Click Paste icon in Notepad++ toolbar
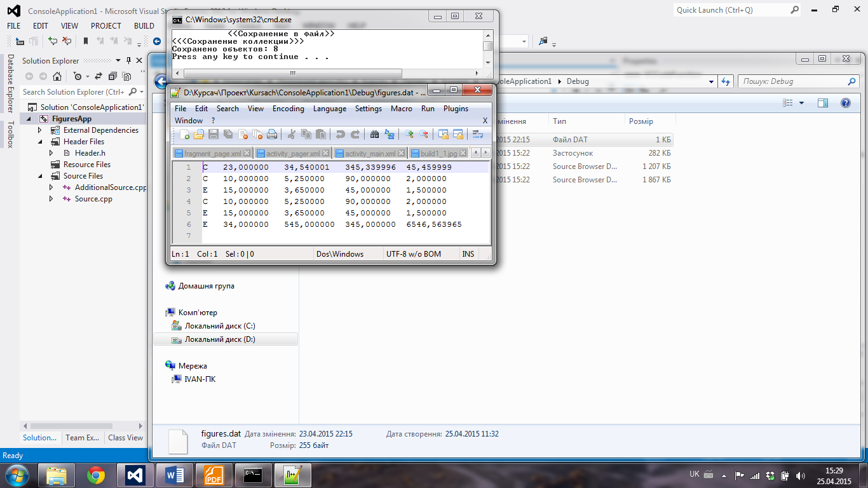Screen dimensions: 868x488 [321, 134]
